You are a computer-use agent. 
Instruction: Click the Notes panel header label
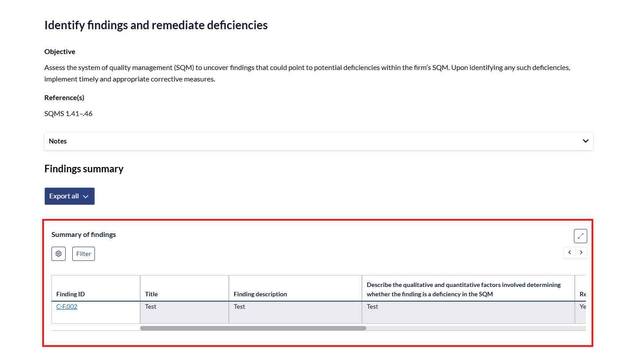58,141
